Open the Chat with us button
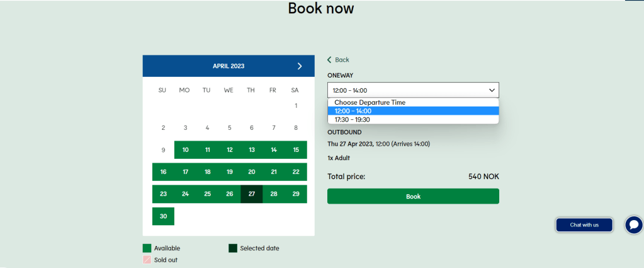The image size is (644, 268). tap(584, 225)
